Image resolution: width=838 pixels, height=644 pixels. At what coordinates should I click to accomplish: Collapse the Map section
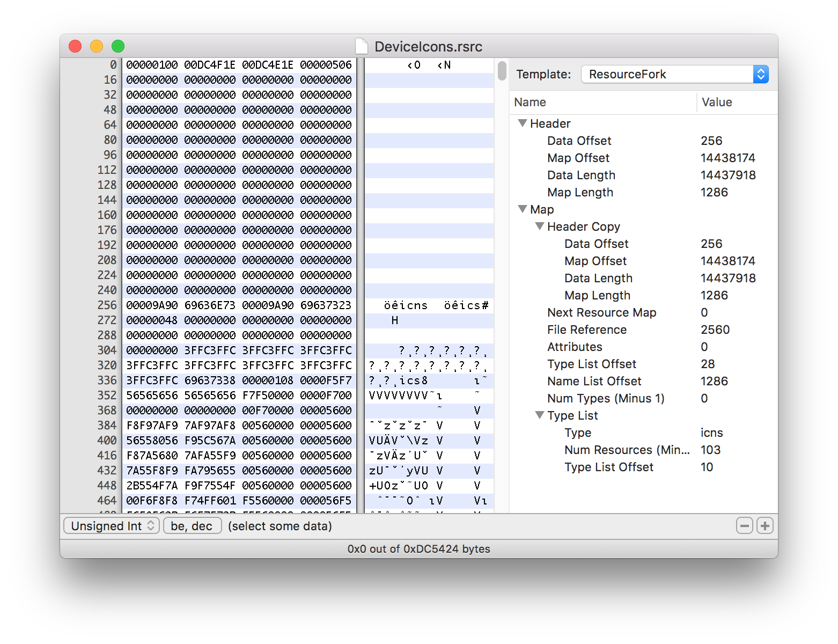[522, 209]
